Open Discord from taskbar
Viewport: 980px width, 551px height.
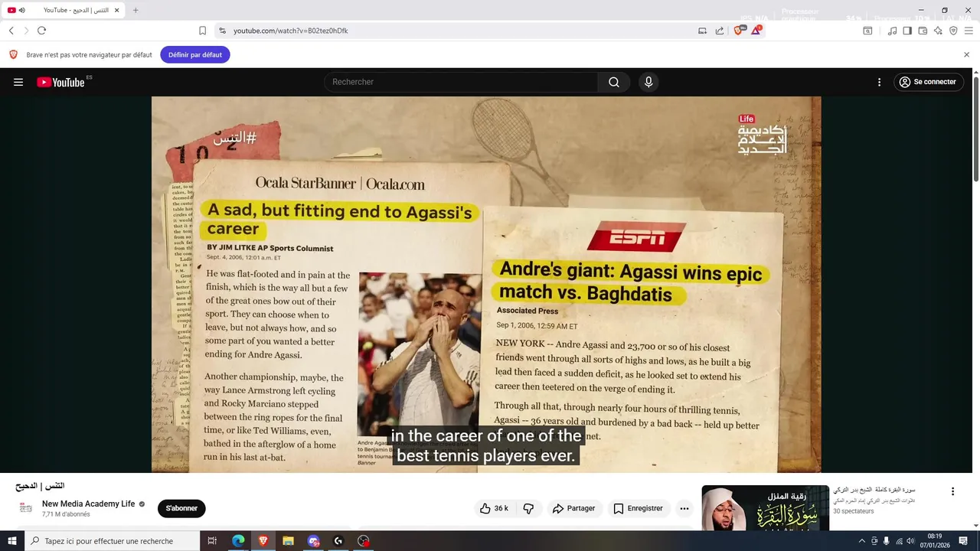tap(313, 540)
